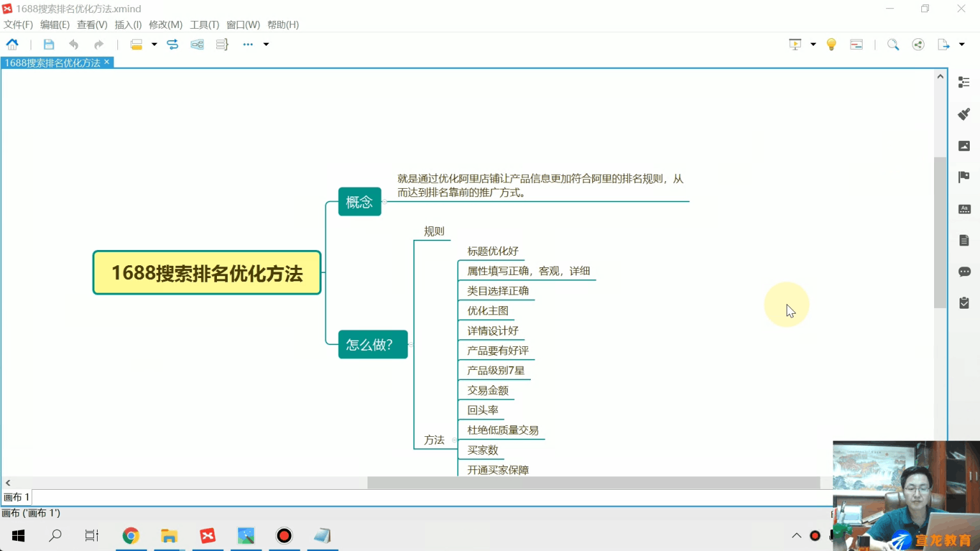Toggle the lightbulb idea mode
Viewport: 980px width, 551px height.
[831, 44]
